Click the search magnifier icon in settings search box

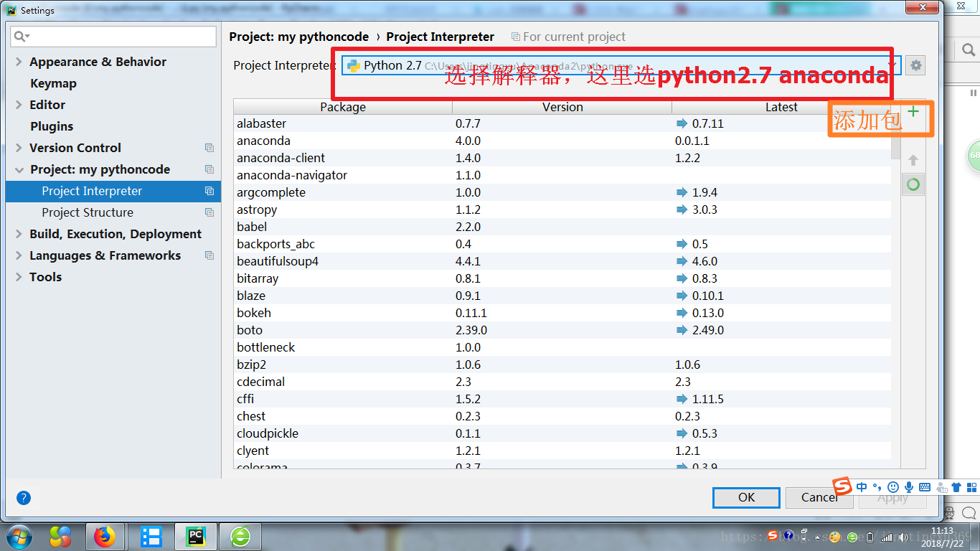[x=22, y=36]
